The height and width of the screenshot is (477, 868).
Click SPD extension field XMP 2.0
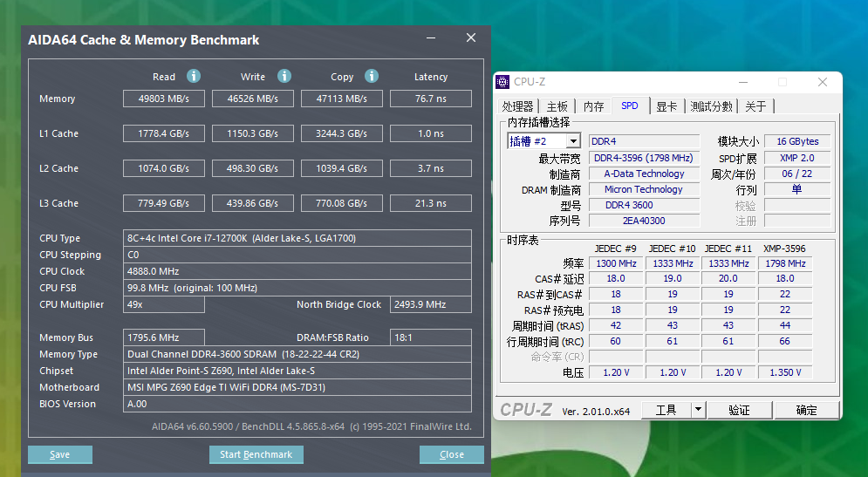(797, 158)
